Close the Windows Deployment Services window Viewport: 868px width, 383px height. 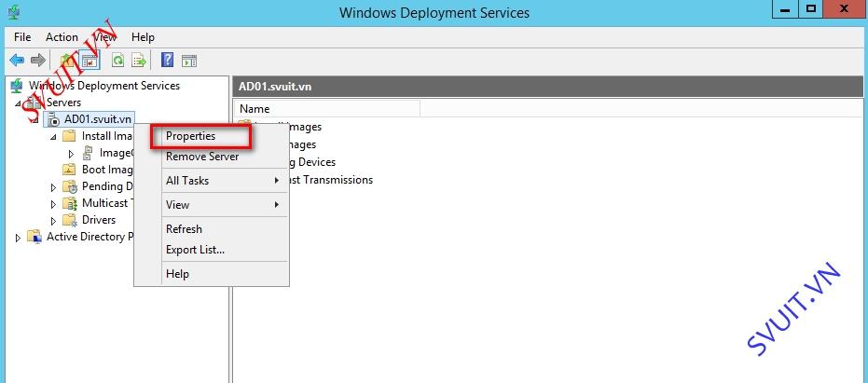(x=844, y=8)
